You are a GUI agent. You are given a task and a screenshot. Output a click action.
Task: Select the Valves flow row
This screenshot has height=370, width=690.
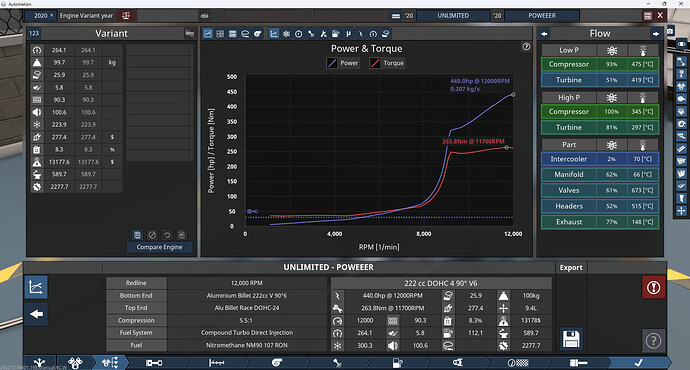pyautogui.click(x=600, y=190)
